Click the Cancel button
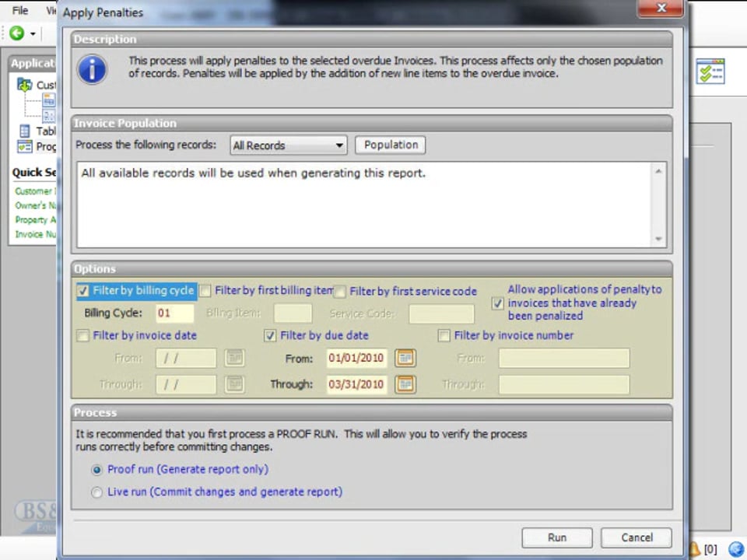The height and width of the screenshot is (560, 747). coord(637,537)
